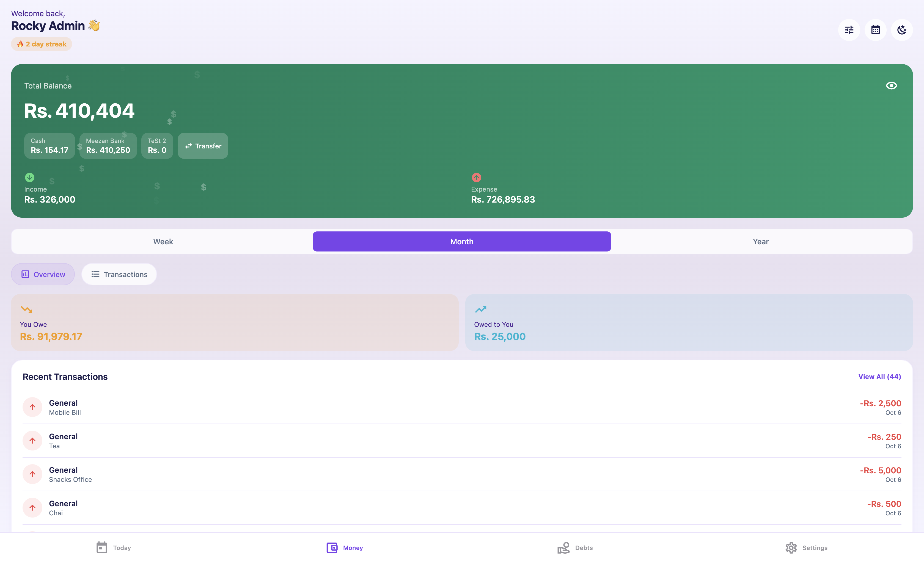Click the -Rs. 500 amount
Image resolution: width=924 pixels, height=564 pixels.
point(884,504)
